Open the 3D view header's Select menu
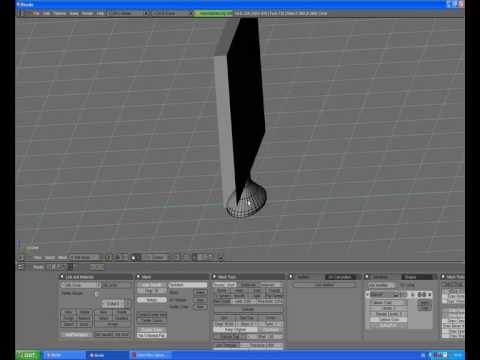480x360 pixels. click(x=50, y=258)
